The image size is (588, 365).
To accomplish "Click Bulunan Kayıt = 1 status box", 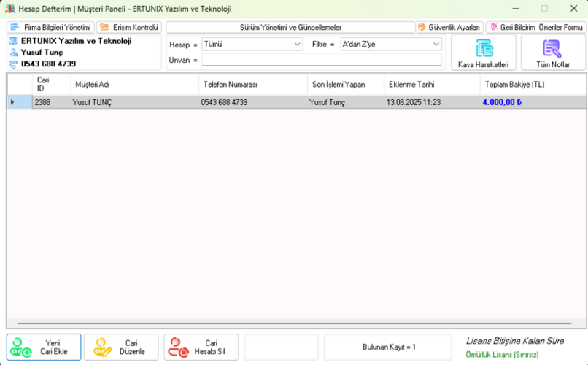I will click(x=388, y=347).
